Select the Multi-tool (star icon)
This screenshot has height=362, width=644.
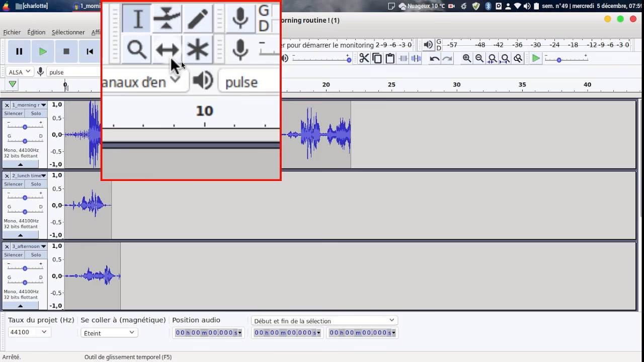pyautogui.click(x=198, y=50)
